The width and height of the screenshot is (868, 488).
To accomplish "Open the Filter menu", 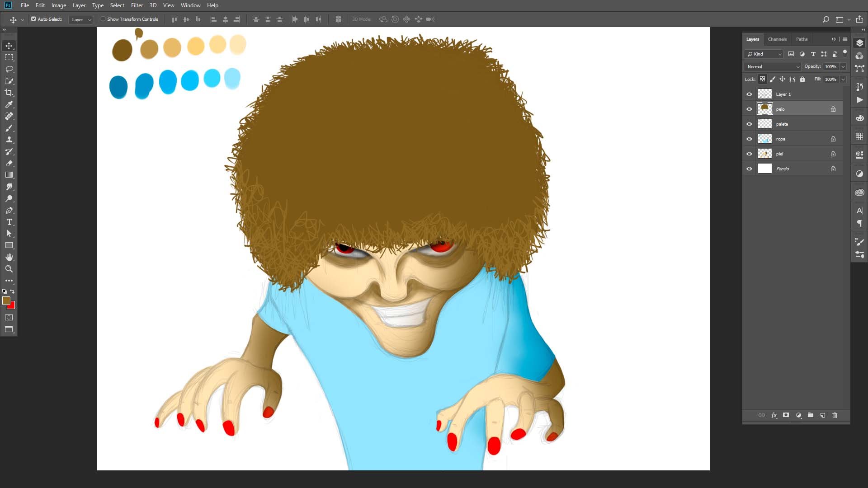I will click(x=137, y=5).
